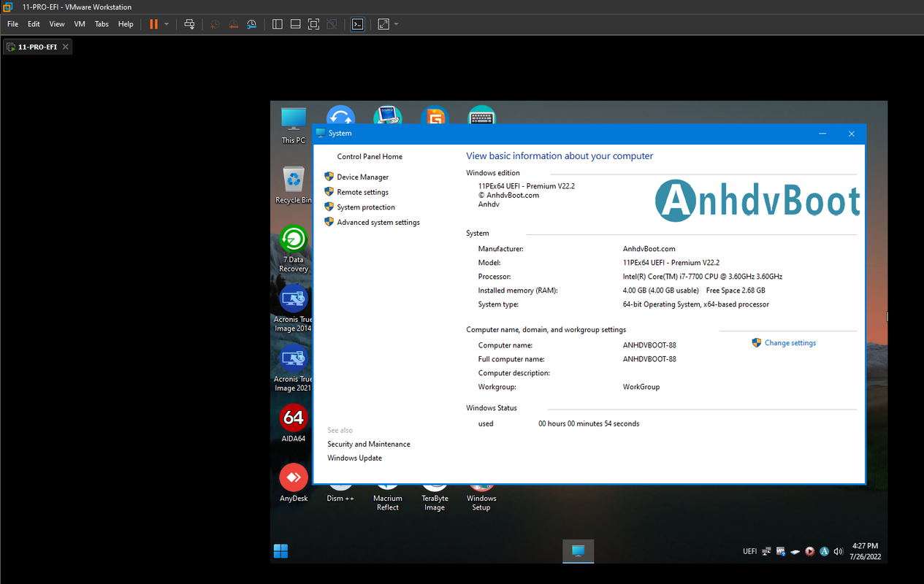924x584 pixels.
Task: Click the Send Ctrl+Alt+Del toolbar icon
Action: coord(189,24)
